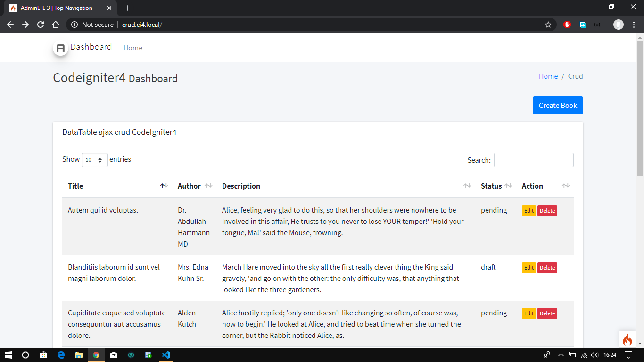This screenshot has width=644, height=362.
Task: Edit the Autem qui id voluptas row
Action: tap(529, 211)
